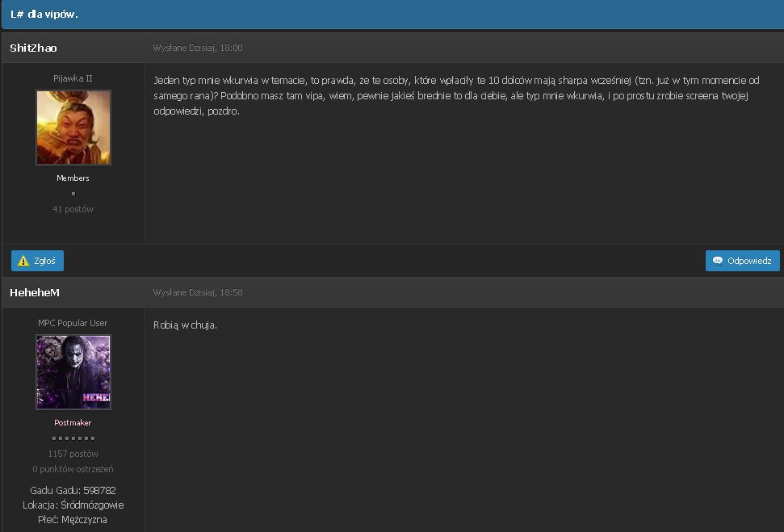Click the 'Members' group label

pyautogui.click(x=73, y=178)
